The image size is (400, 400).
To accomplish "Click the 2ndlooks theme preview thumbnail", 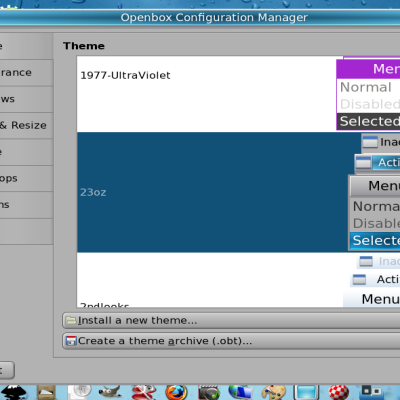I will [372, 281].
